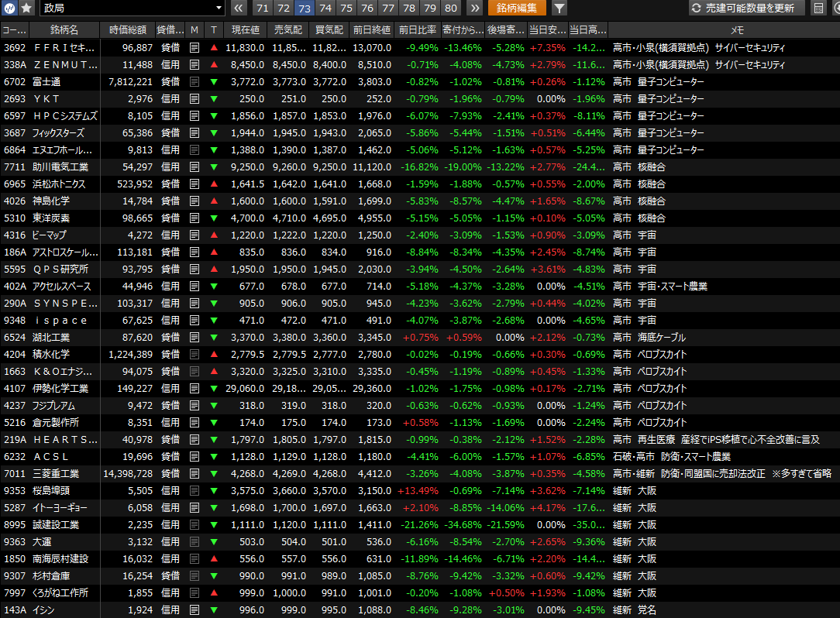Click memo icon in 三菱重工業 row

(195, 473)
